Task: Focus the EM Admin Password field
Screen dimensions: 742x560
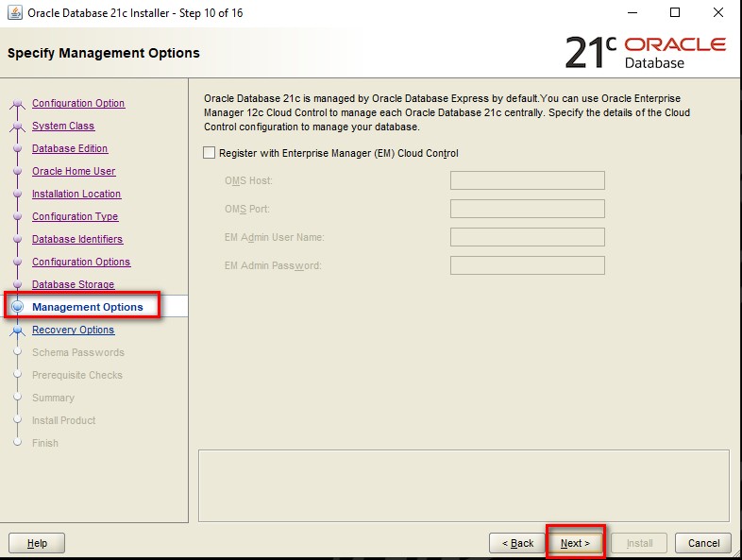Action: (x=527, y=265)
